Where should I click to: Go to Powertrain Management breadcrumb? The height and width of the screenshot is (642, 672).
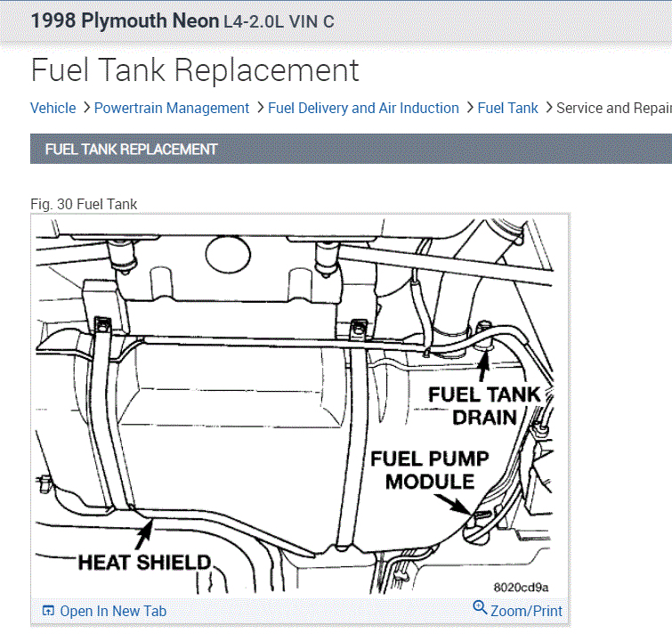click(x=172, y=108)
